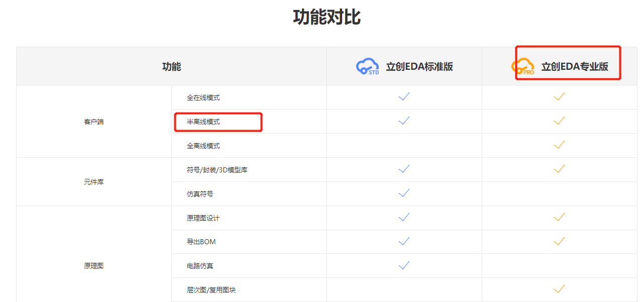Click orange checkmark in 层次图/复用图块 row
The width and height of the screenshot is (644, 302).
tap(559, 289)
